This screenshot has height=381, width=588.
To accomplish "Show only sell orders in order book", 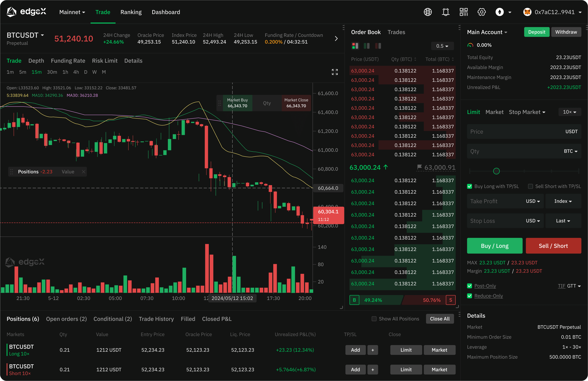I will (x=378, y=46).
